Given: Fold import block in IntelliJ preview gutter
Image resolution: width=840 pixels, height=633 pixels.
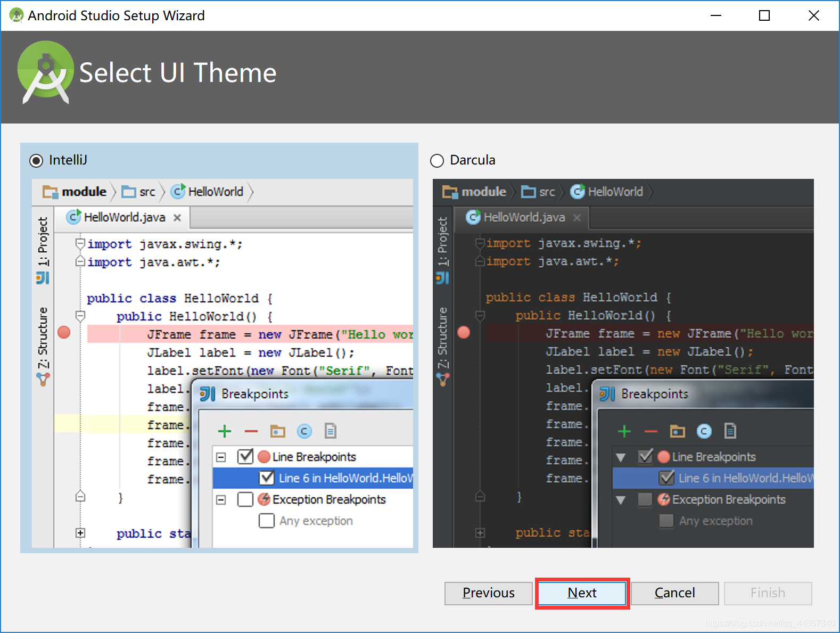Looking at the screenshot, I should (80, 244).
